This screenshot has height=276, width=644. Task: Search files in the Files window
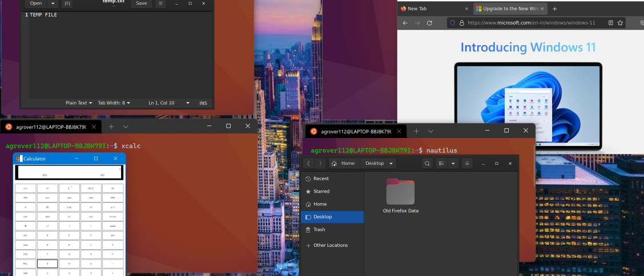pos(427,163)
